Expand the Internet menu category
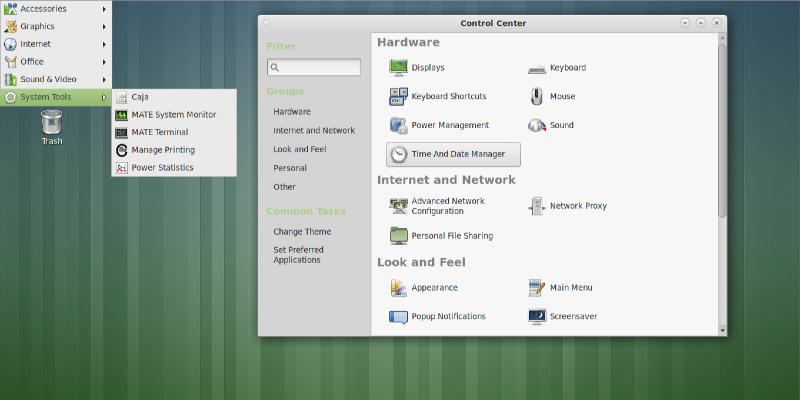Image resolution: width=800 pixels, height=400 pixels. click(x=55, y=44)
